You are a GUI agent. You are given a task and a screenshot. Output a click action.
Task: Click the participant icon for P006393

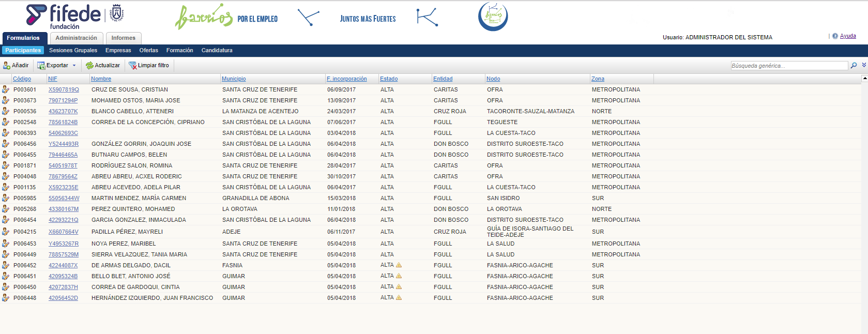click(x=6, y=133)
